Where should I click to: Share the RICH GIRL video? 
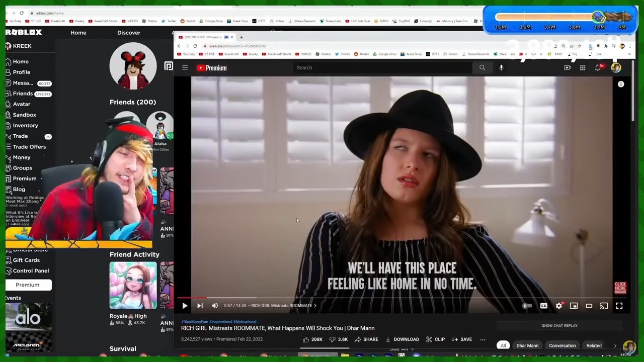point(366,339)
